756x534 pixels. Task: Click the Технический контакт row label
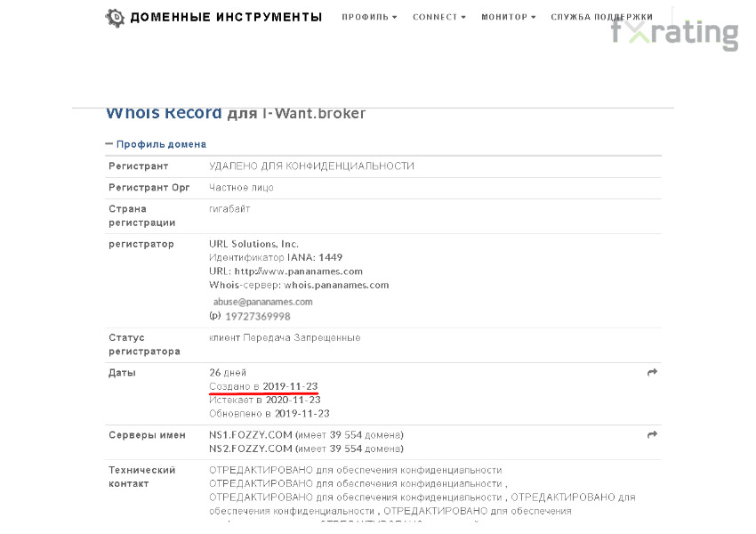click(141, 477)
